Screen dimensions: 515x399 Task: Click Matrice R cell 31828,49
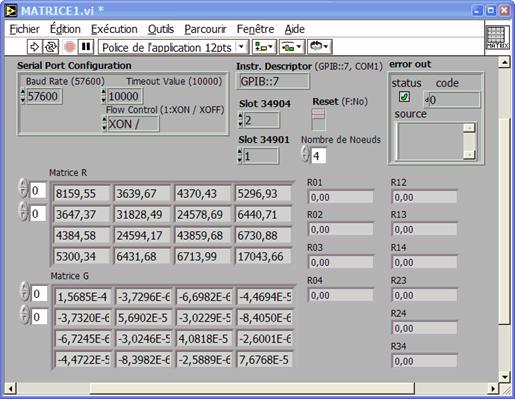click(x=142, y=215)
